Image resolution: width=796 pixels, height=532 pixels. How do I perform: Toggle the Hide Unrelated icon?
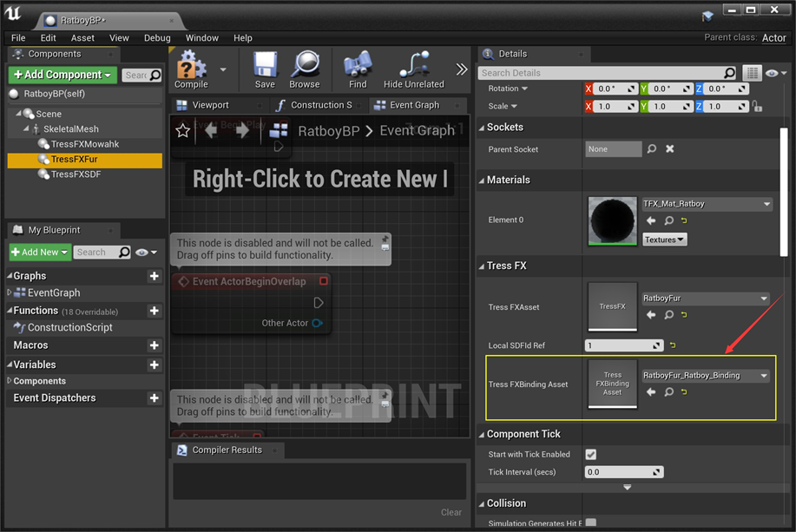coord(413,66)
